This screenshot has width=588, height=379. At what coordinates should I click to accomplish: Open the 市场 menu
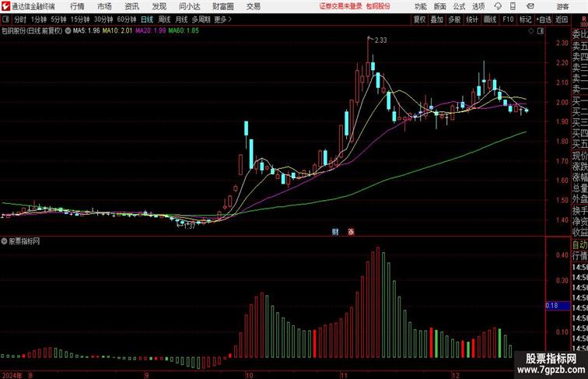(104, 6)
